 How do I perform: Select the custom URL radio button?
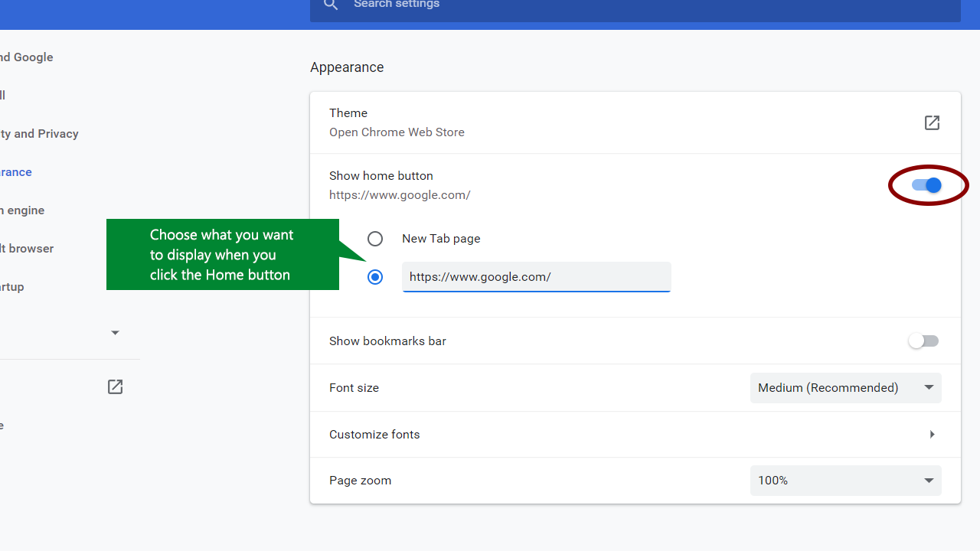(375, 277)
